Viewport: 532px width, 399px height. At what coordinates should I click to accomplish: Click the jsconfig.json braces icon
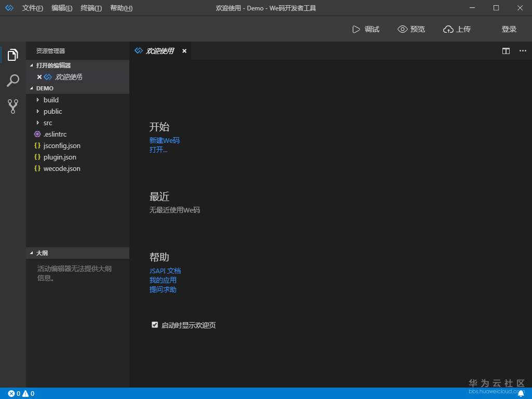(x=37, y=145)
